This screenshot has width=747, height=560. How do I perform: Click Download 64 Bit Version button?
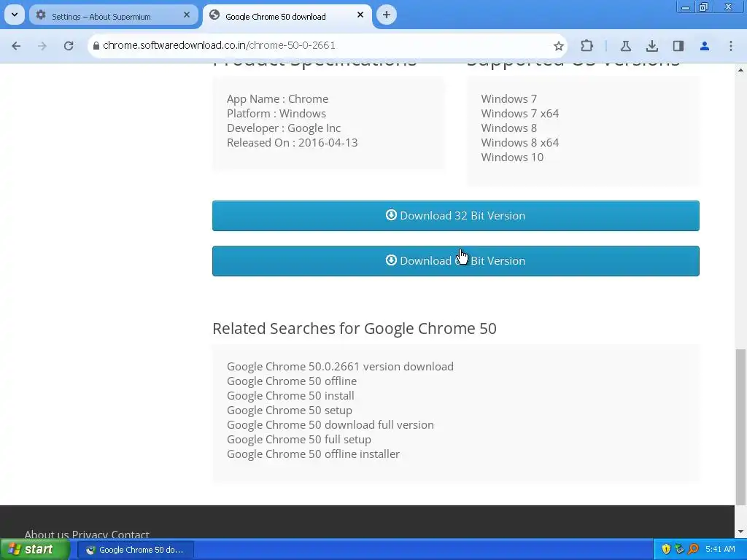pyautogui.click(x=455, y=261)
